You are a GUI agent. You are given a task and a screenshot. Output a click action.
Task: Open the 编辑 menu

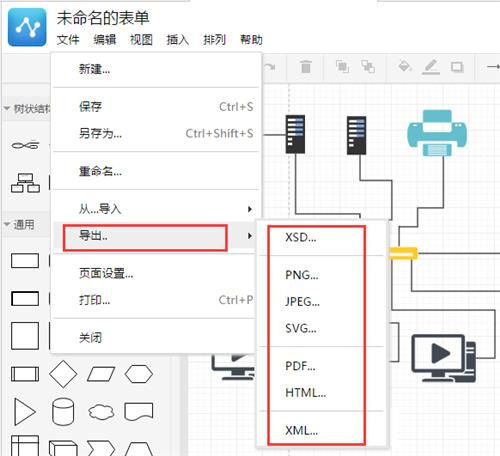tap(105, 40)
